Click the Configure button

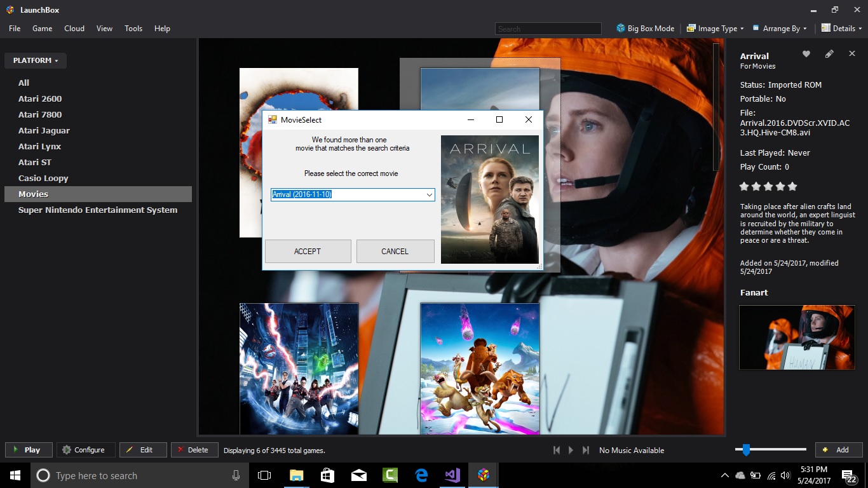(x=86, y=450)
